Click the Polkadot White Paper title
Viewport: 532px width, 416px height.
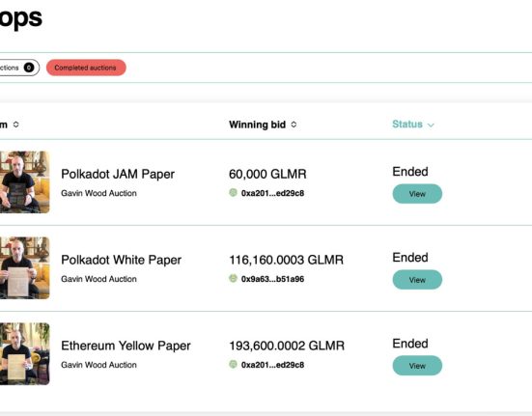point(121,260)
